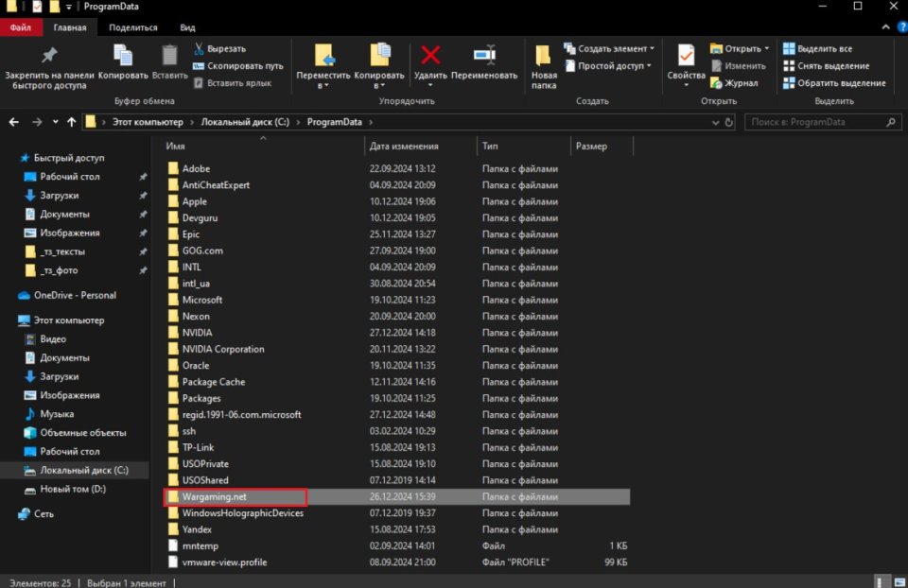This screenshot has height=588, width=908.
Task: Open Создать элемент dropdown
Action: pyautogui.click(x=609, y=48)
